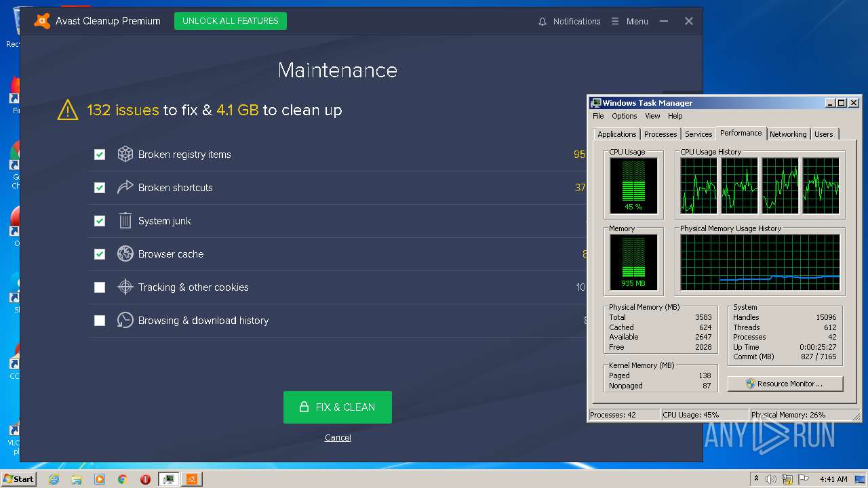Viewport: 868px width, 488px height.
Task: Click the Memory 935 MB gauge
Action: pyautogui.click(x=633, y=262)
